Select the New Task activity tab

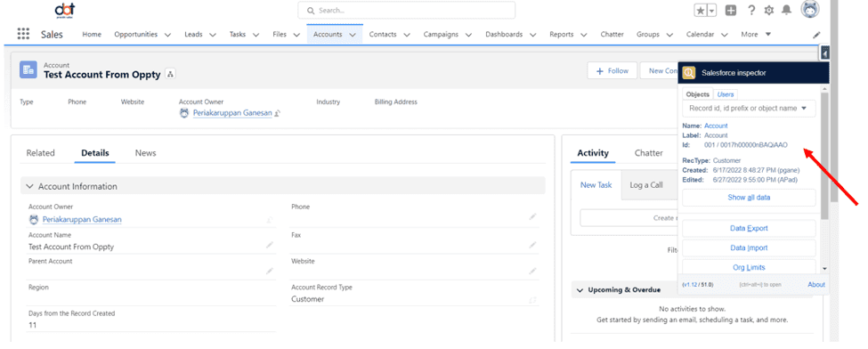[596, 185]
